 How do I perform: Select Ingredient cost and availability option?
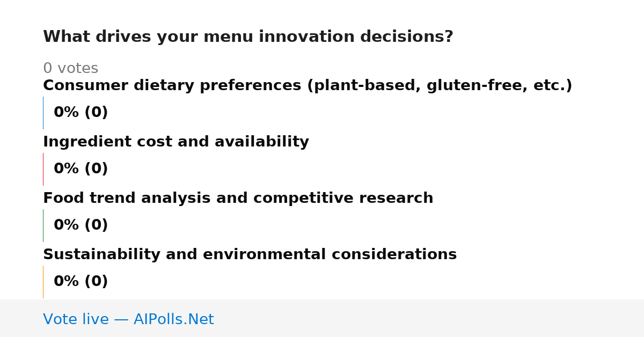pos(176,142)
